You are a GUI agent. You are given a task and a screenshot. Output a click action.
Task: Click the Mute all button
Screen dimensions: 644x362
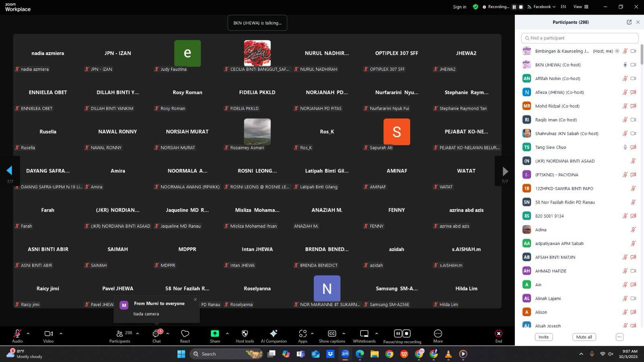(584, 337)
